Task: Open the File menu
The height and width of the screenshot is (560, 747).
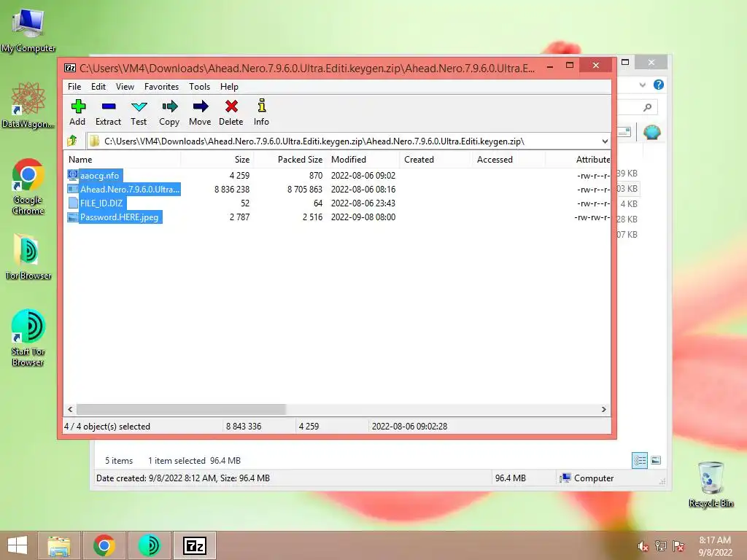Action: 74,87
